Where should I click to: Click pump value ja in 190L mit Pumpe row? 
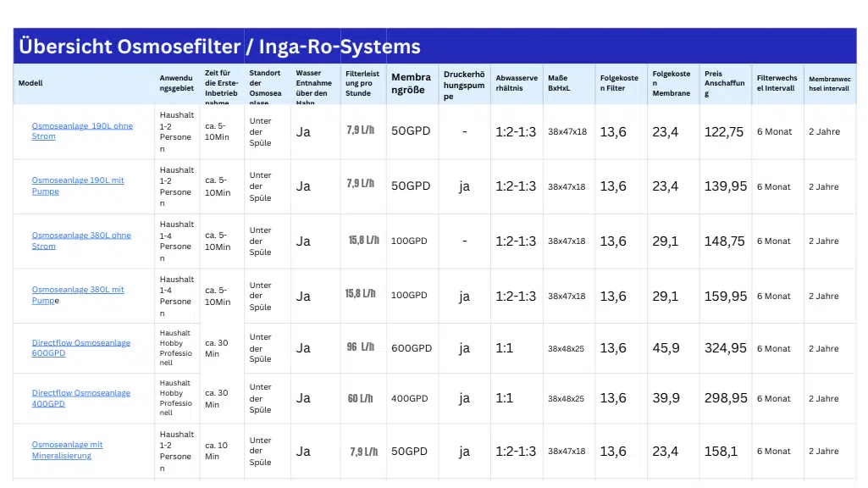coord(464,186)
